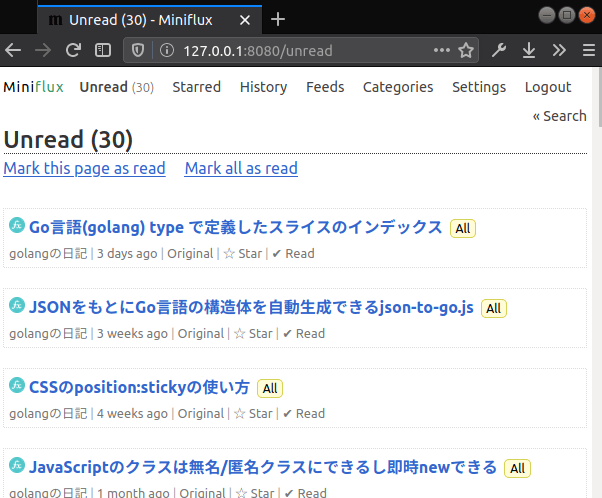Click feed icon beside CSSのposition:sticky article

click(x=17, y=385)
